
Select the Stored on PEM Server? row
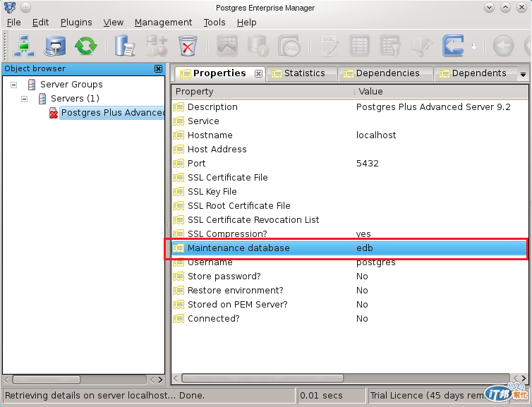pos(349,305)
